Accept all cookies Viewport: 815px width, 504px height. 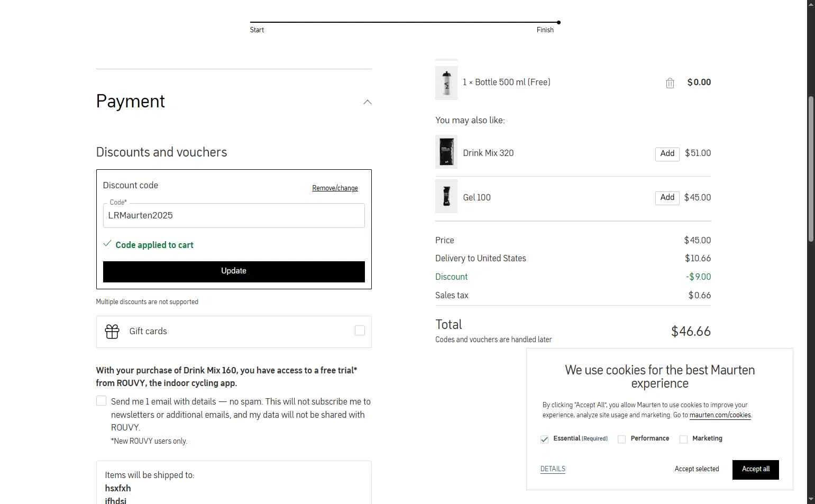pyautogui.click(x=755, y=470)
